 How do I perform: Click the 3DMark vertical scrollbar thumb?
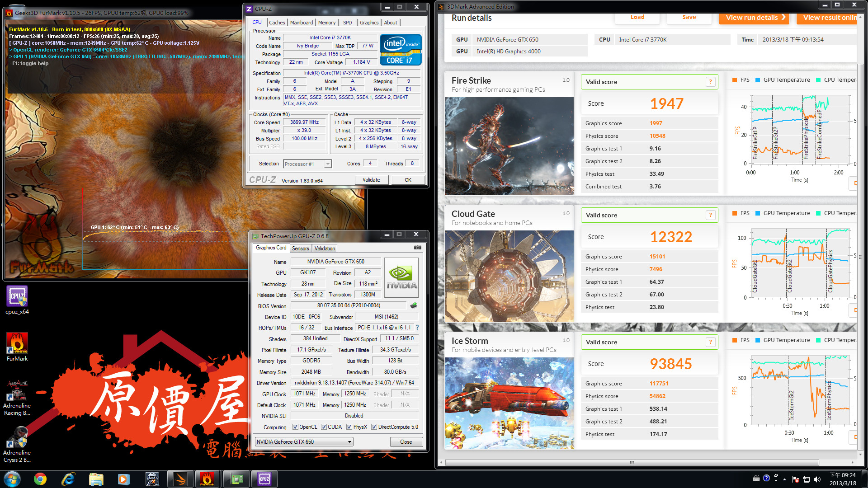click(x=860, y=256)
